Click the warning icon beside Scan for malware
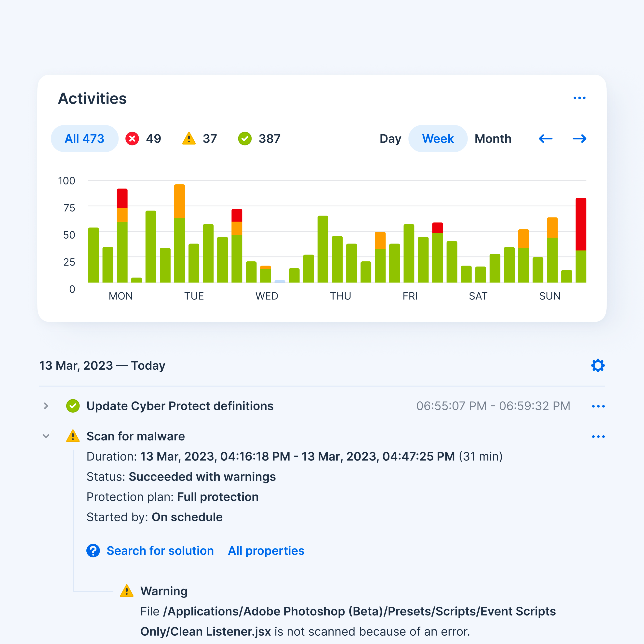 click(x=73, y=436)
